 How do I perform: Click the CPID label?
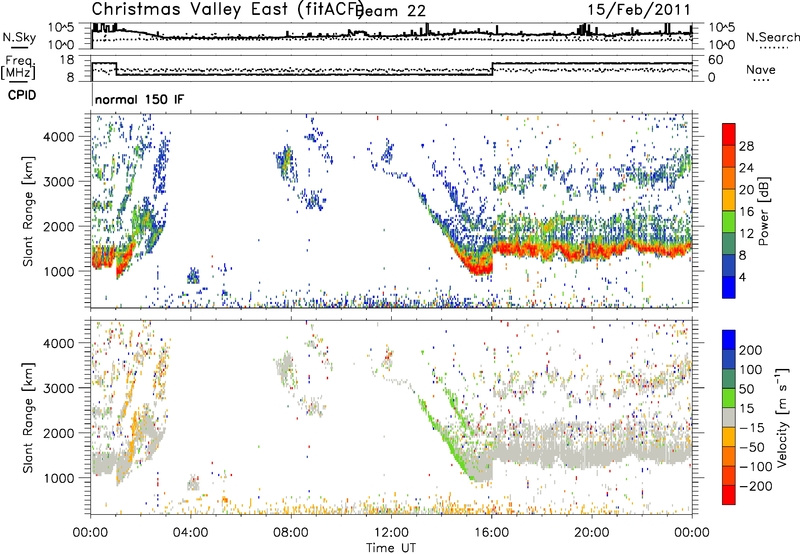pyautogui.click(x=22, y=95)
